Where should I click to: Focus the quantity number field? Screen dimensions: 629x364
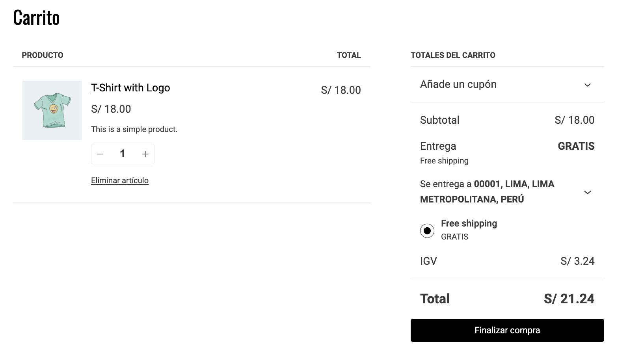pos(123,154)
